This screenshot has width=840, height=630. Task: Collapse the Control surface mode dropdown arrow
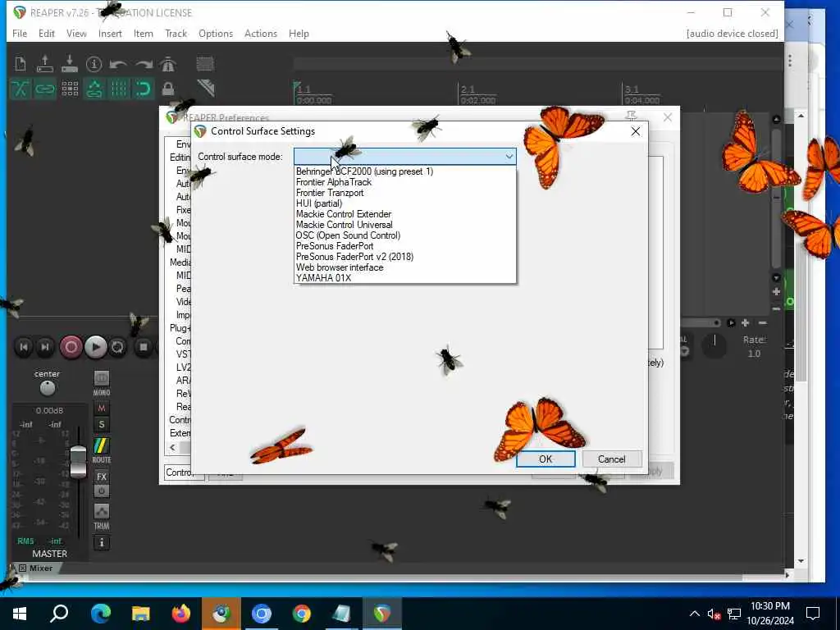509,157
